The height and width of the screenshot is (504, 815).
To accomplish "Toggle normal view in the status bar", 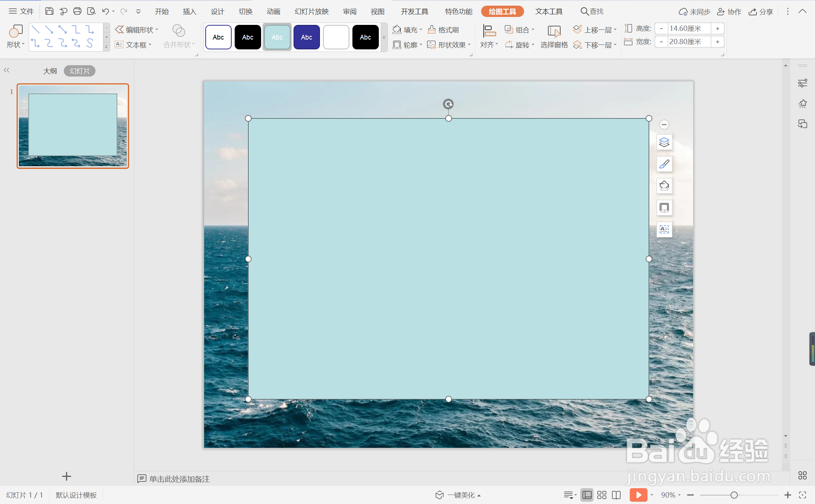I will tap(587, 495).
